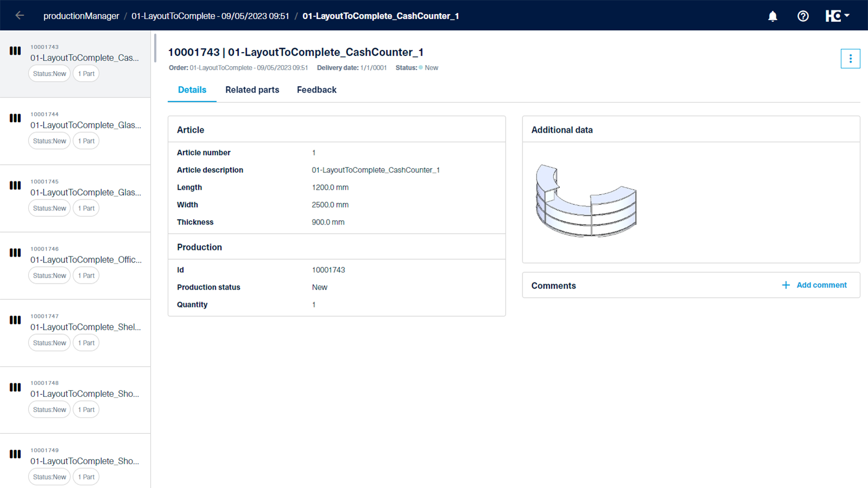Click the sidebar list scrollbar
Image resolution: width=868 pixels, height=488 pixels.
[155, 48]
